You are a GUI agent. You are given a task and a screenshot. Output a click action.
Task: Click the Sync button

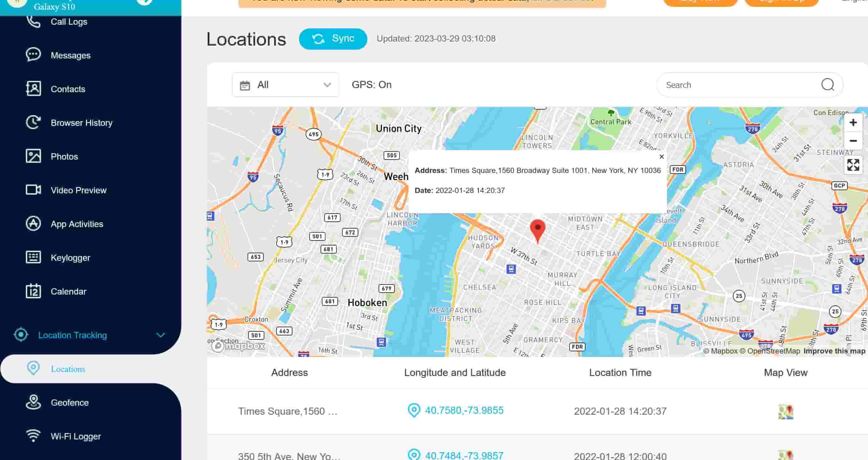click(333, 39)
